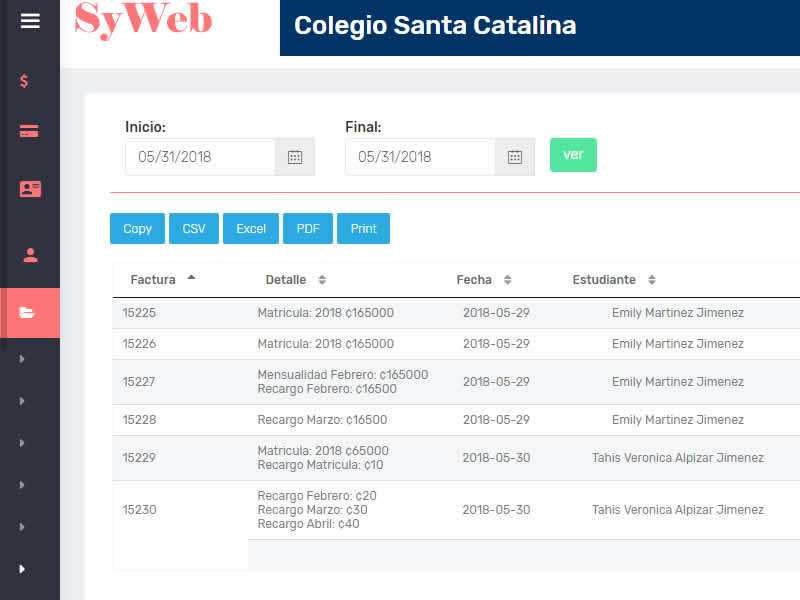
Task: Click 'Recargo Febrero: ¢20' detail text
Action: 317,496
